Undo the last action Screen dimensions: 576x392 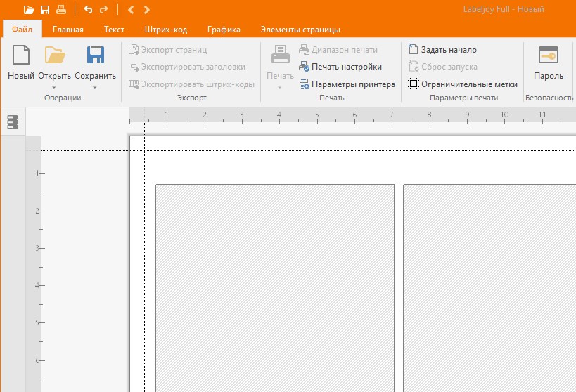point(88,10)
